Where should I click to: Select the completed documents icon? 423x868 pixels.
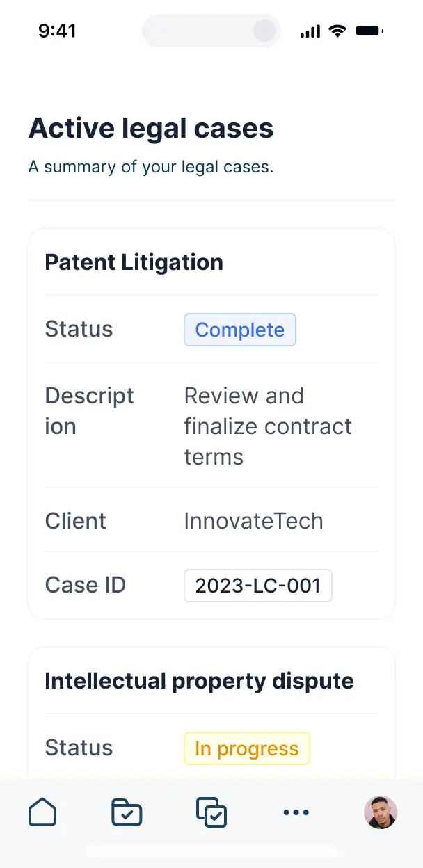tap(211, 812)
